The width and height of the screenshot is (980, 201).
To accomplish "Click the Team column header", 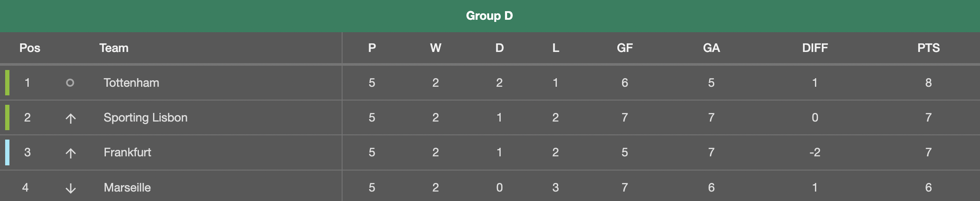I will [x=114, y=48].
